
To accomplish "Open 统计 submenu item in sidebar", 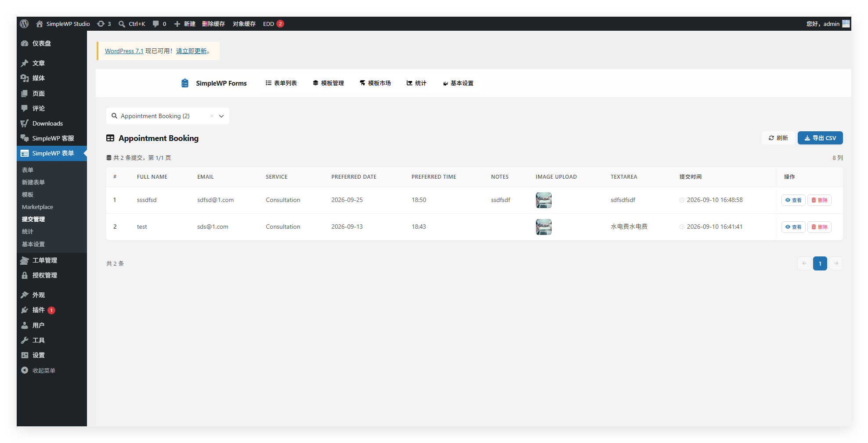I will (28, 231).
